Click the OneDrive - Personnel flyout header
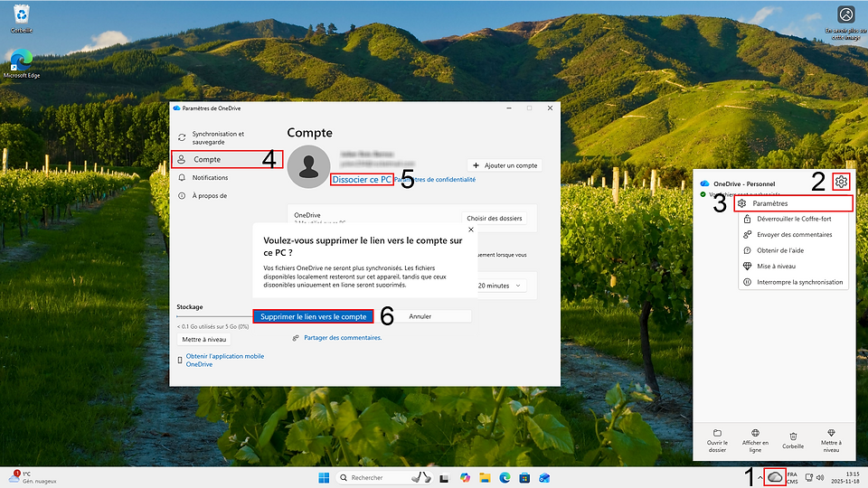 point(744,183)
